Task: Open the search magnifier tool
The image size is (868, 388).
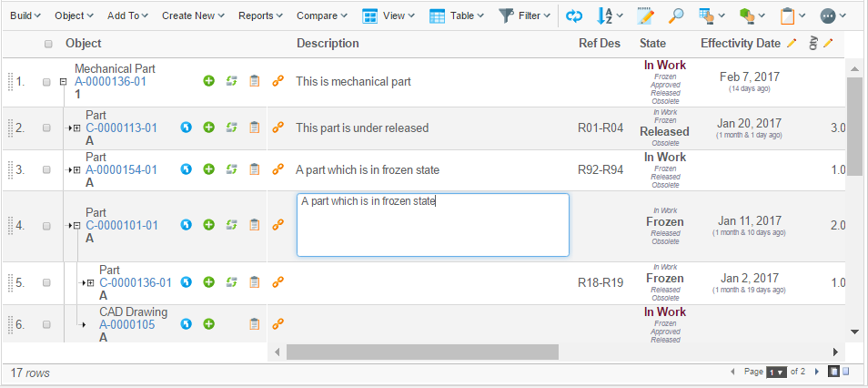Action: pyautogui.click(x=675, y=15)
